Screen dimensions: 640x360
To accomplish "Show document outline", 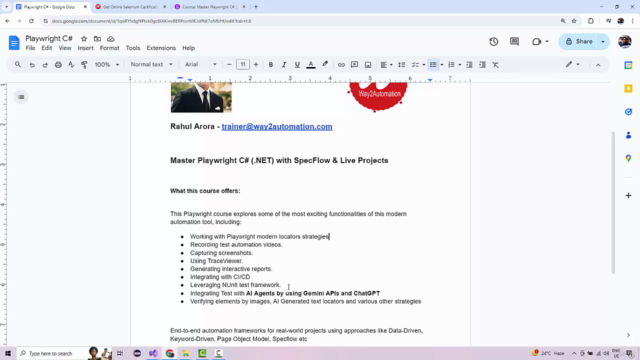I will pyautogui.click(x=21, y=97).
